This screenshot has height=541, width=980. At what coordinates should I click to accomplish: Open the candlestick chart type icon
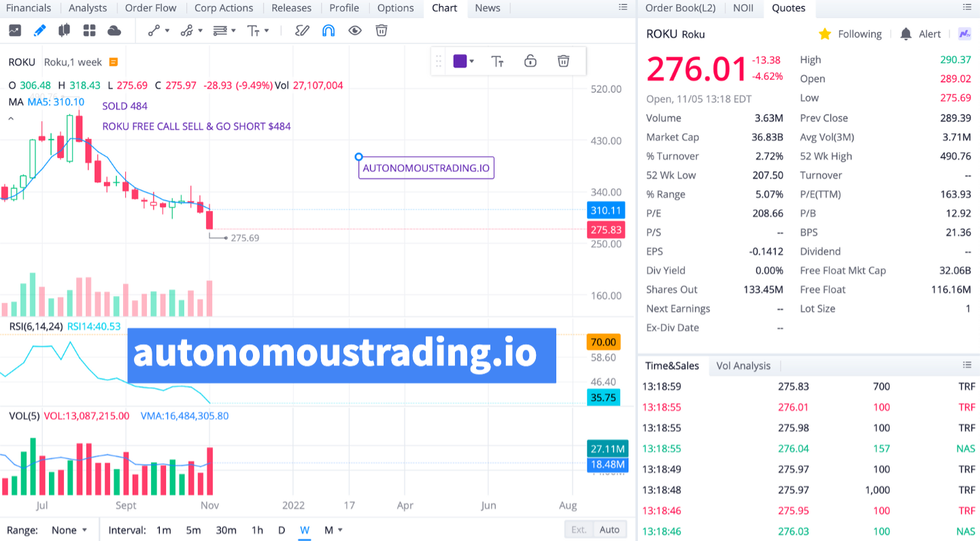click(65, 31)
